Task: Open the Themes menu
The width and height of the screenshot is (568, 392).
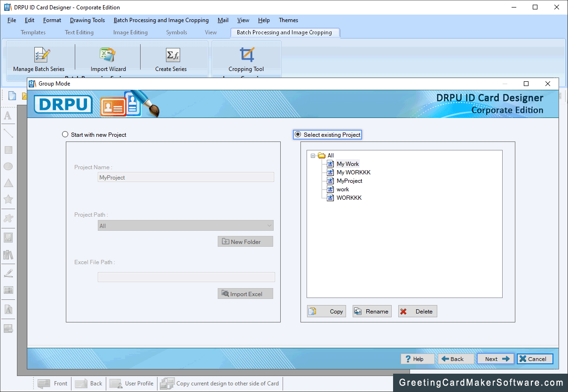Action: pos(288,20)
